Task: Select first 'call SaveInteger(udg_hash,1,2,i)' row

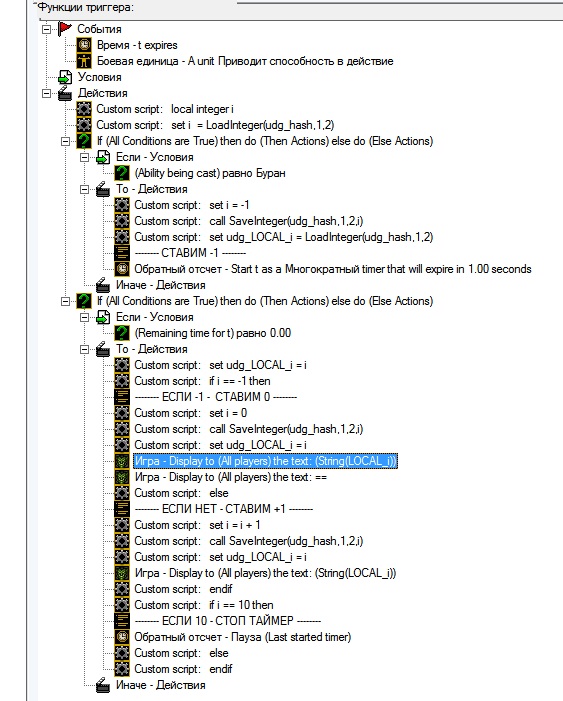Action: [249, 221]
